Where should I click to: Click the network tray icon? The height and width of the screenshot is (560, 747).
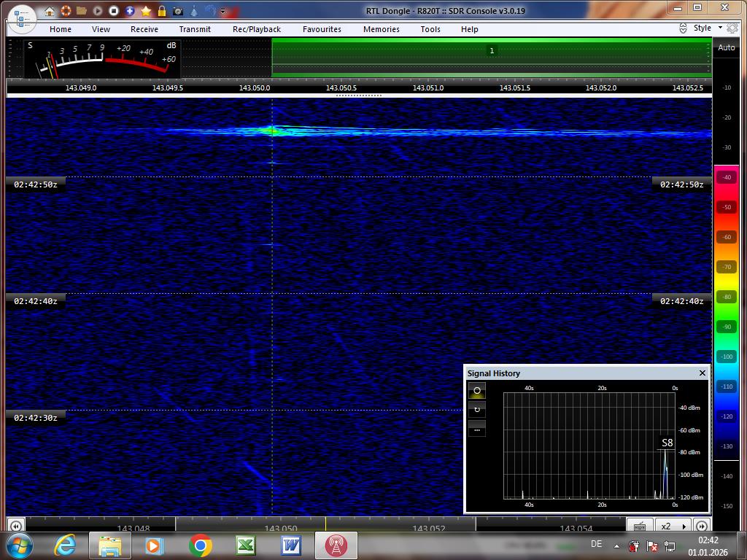tap(670, 545)
